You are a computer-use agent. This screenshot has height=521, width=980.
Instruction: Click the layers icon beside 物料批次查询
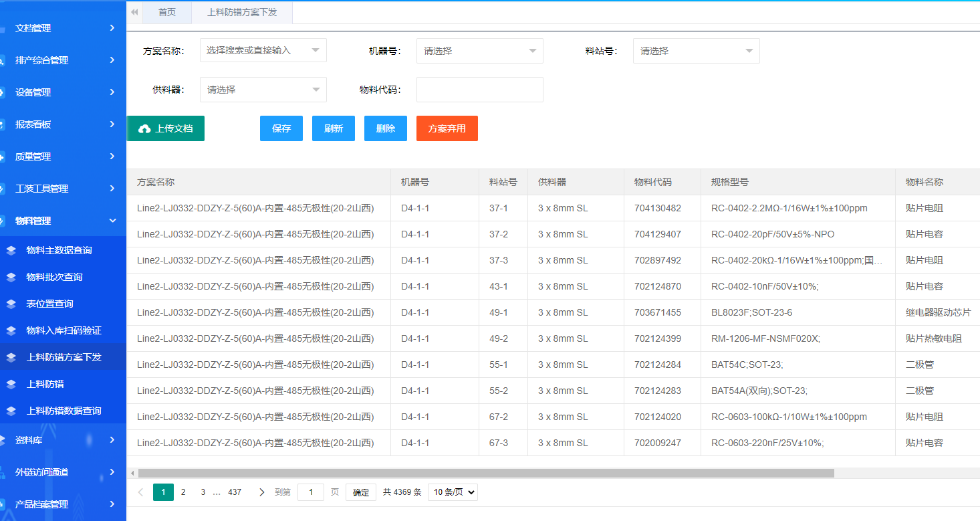tap(11, 277)
